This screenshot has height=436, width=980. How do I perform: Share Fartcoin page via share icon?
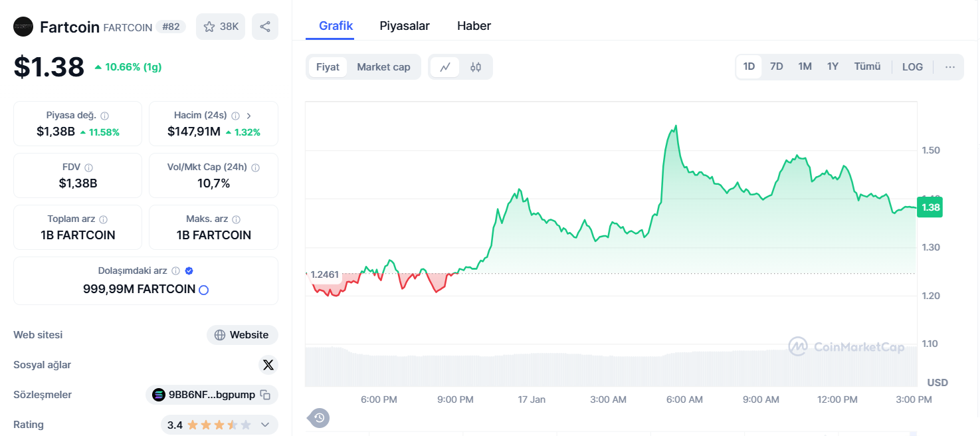[265, 27]
